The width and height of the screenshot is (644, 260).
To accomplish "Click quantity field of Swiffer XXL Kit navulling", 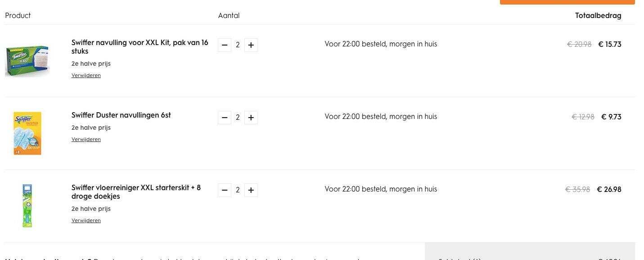I will (238, 45).
